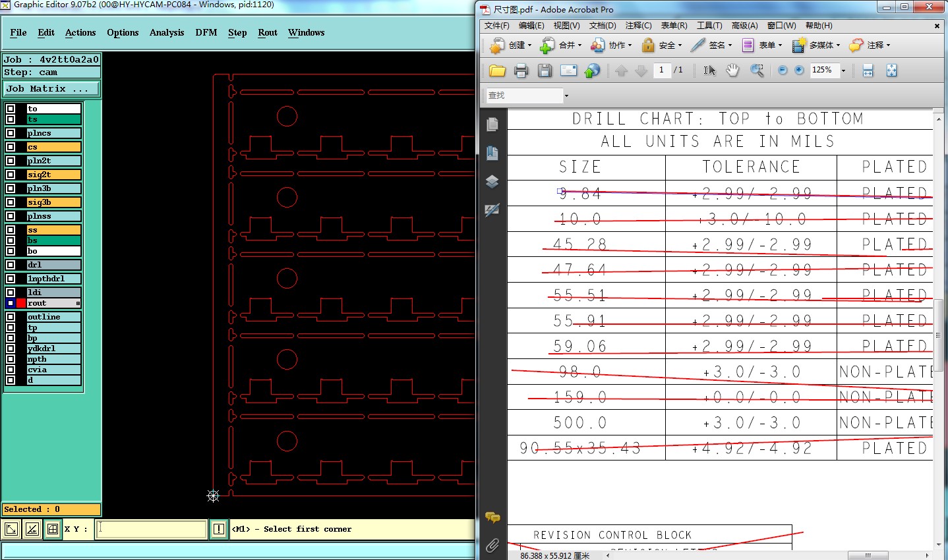This screenshot has width=948, height=560.
Task: Check the box for layer sig2t
Action: click(11, 175)
